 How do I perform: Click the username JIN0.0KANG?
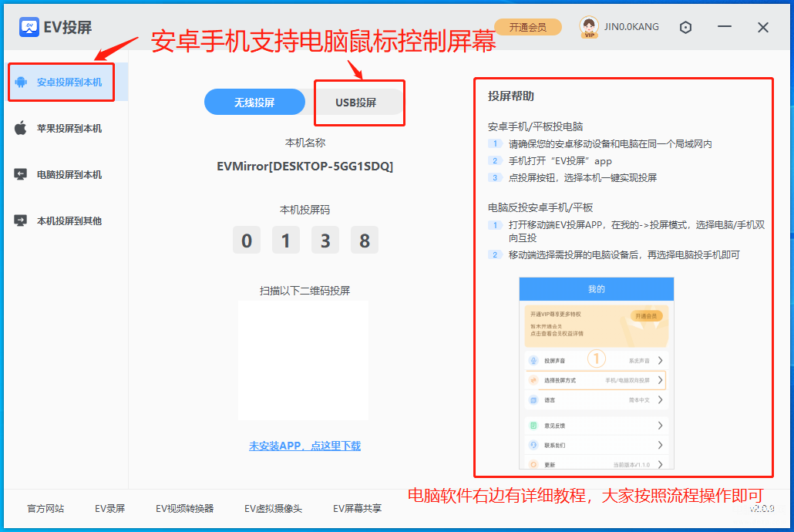pos(631,26)
